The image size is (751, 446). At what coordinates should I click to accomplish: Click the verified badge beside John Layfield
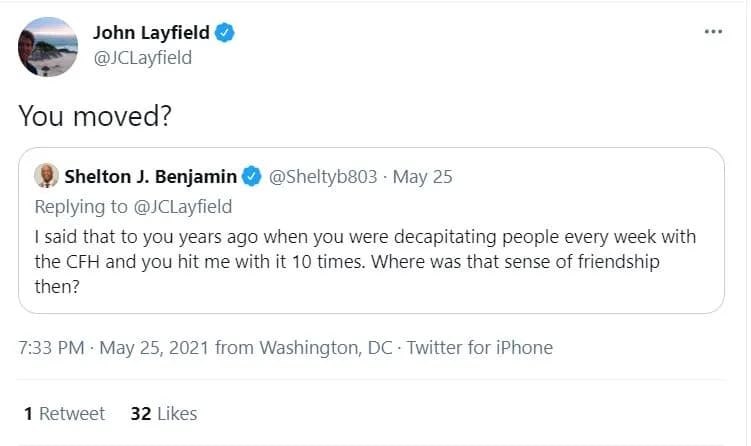227,33
